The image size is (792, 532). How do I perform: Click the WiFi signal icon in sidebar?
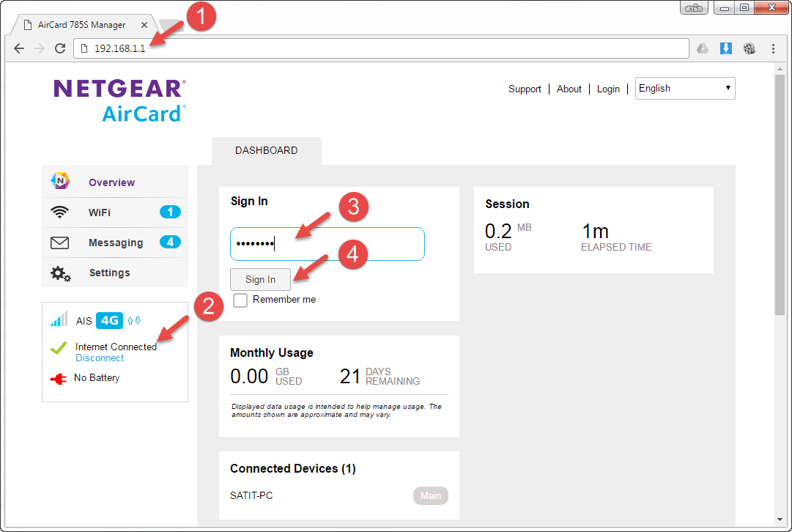(x=60, y=213)
